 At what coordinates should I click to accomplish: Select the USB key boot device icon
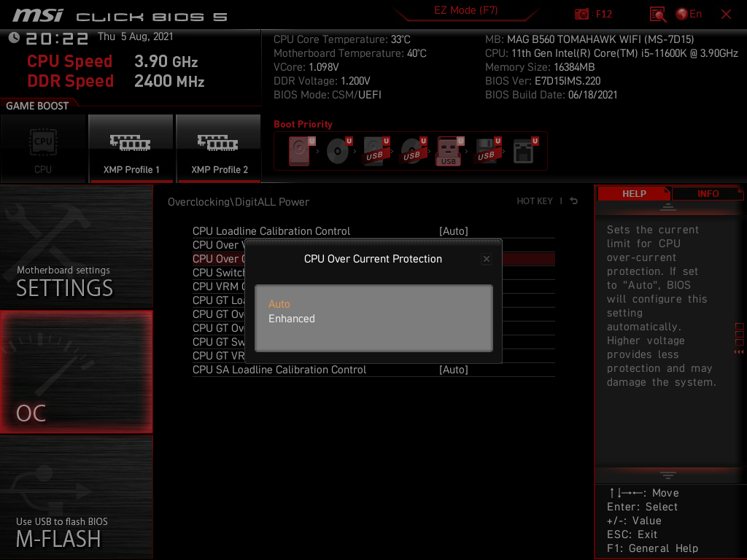click(449, 151)
